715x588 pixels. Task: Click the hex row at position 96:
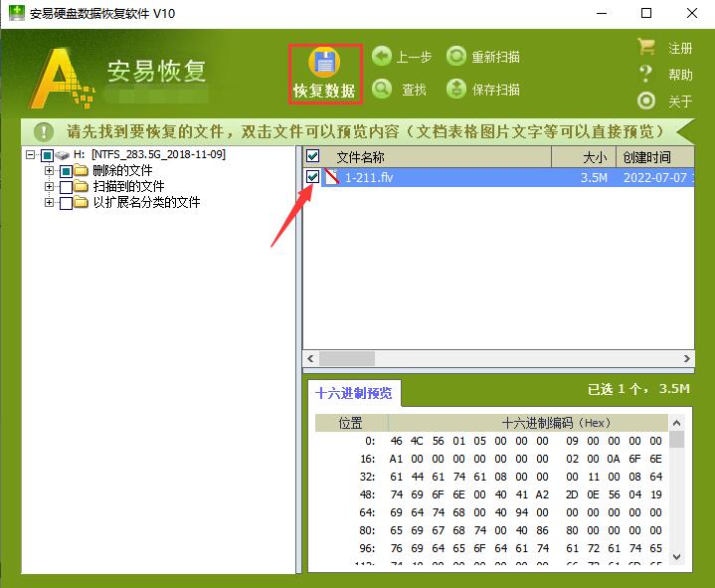click(491, 548)
